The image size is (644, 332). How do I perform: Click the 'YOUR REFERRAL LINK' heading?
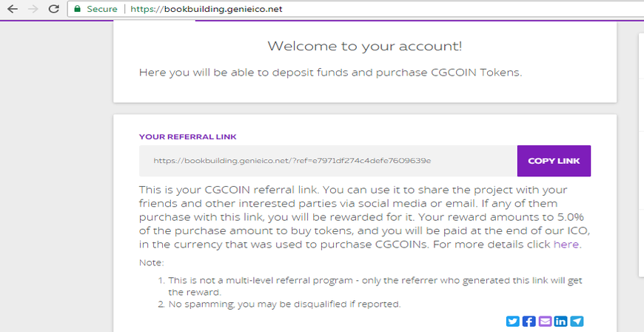[x=188, y=137]
